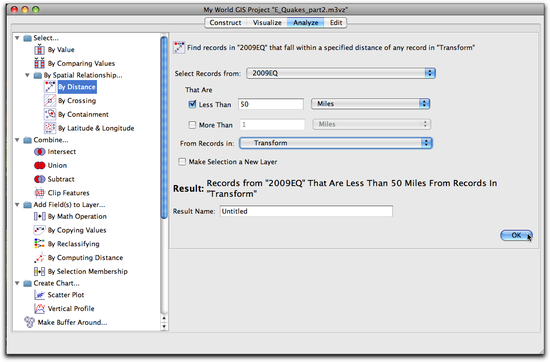Collapse the Combine tree group
Viewport: 550px width, 362px height.
17,140
